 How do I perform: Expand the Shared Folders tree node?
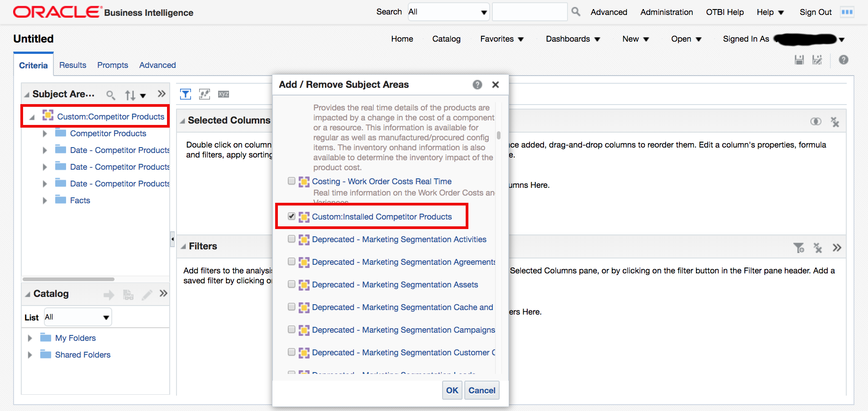[30, 355]
